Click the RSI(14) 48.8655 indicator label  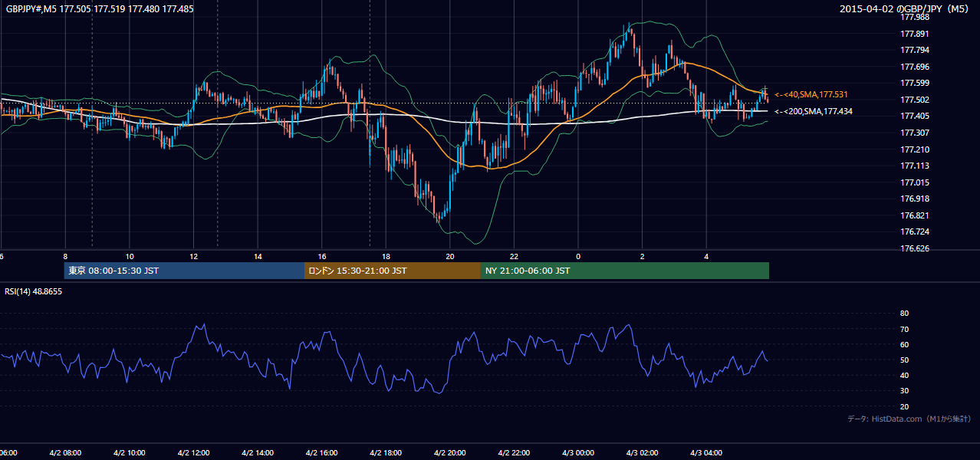click(34, 291)
